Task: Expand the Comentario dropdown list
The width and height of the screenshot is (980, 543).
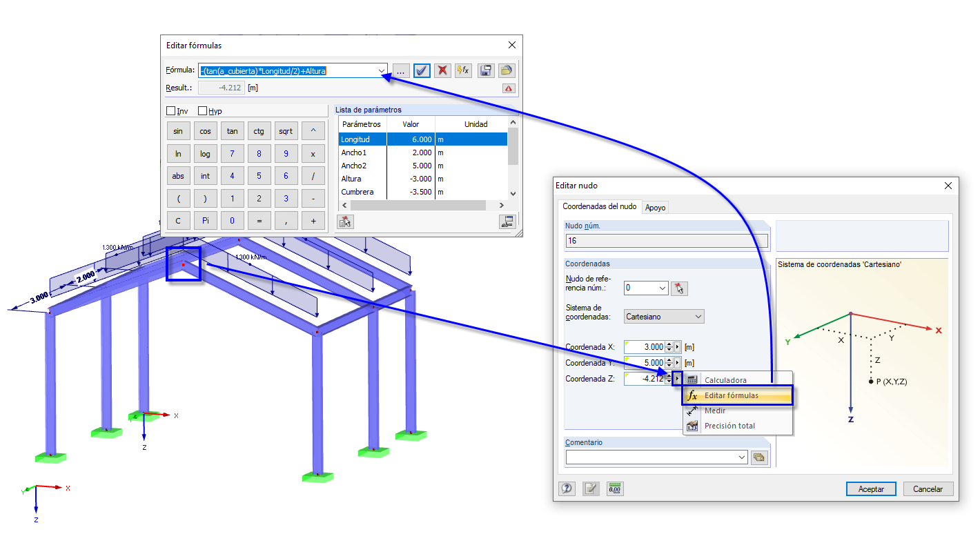Action: click(741, 457)
